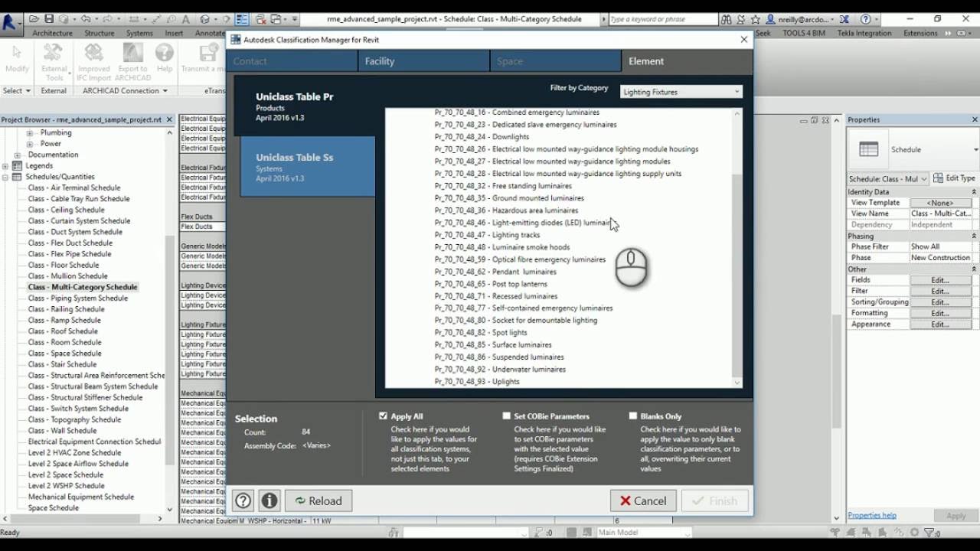980x551 pixels.
Task: Select Mechanical Equipment Schedule in Project Browser
Action: [x=81, y=497]
